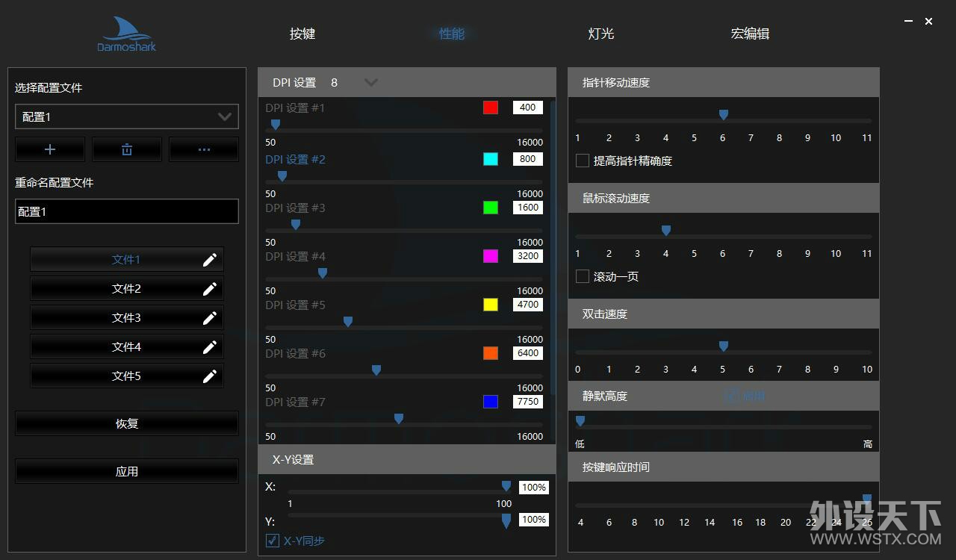This screenshot has width=956, height=560.
Task: Click the DPI #4 slider handle
Action: 323,273
